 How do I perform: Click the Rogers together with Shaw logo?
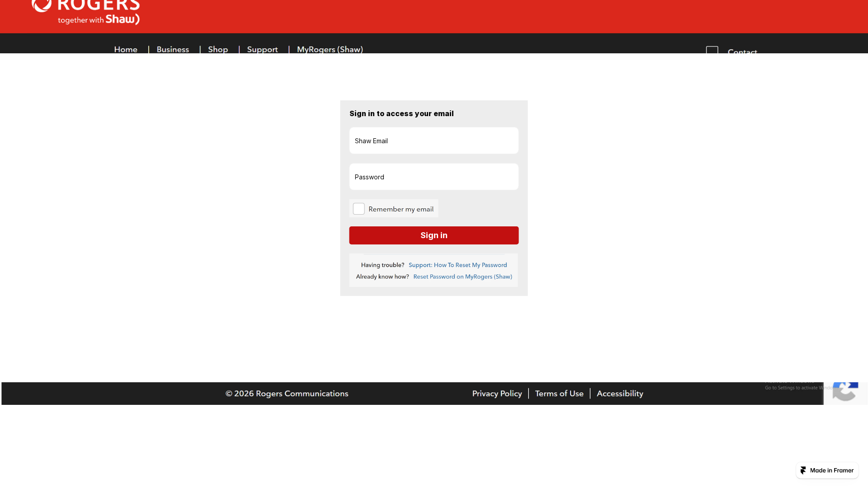(86, 12)
